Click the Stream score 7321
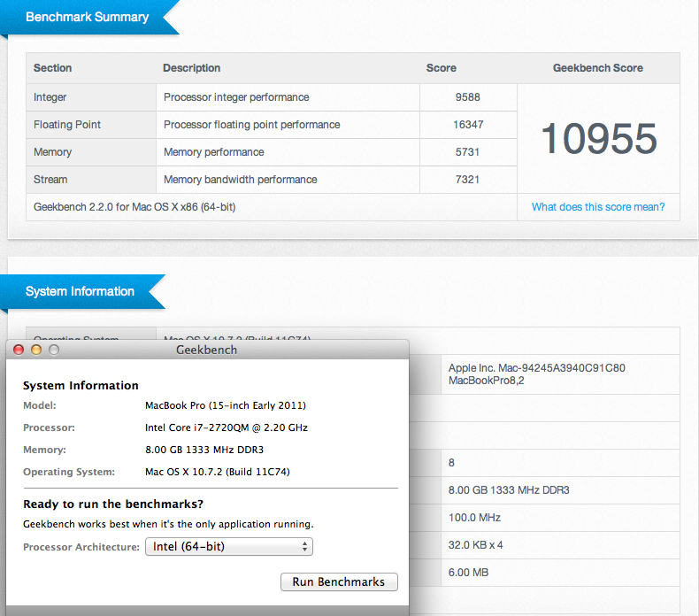Viewport: 699px width, 616px height. (x=468, y=180)
